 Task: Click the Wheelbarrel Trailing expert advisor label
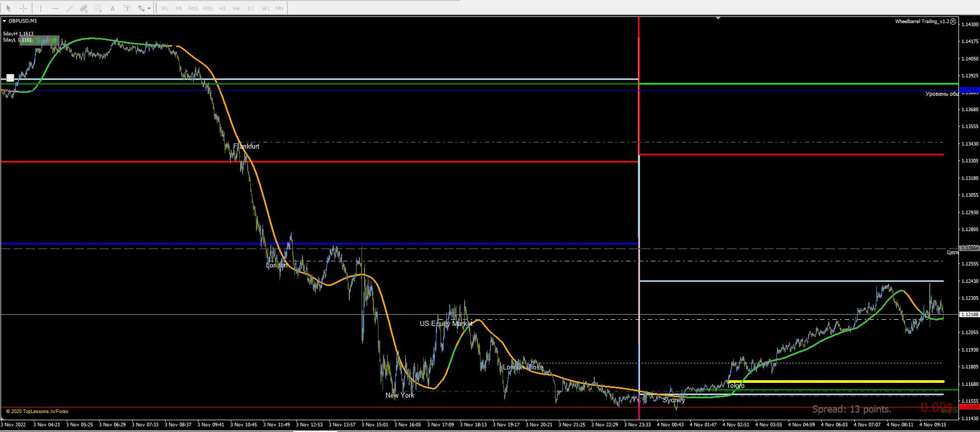(922, 22)
